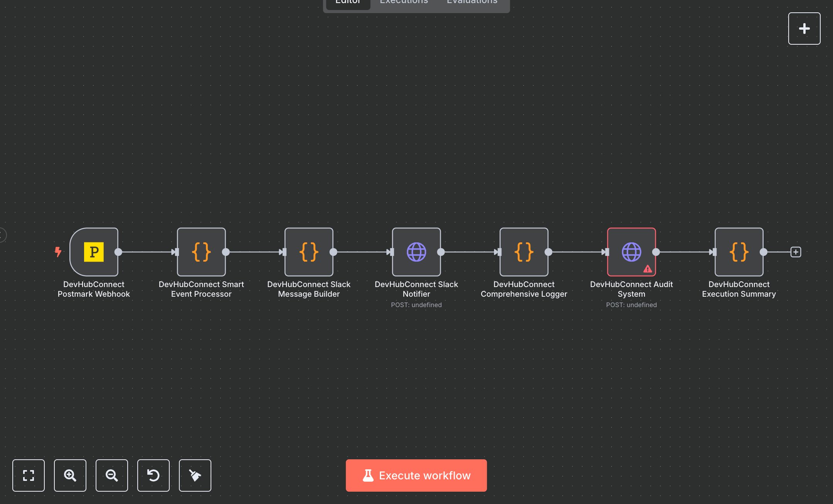The image size is (833, 504).
Task: Reset the canvas zoom level
Action: coord(153,475)
